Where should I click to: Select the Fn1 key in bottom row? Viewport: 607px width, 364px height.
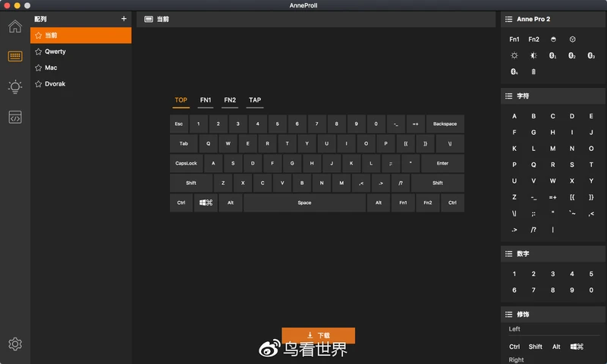point(403,202)
